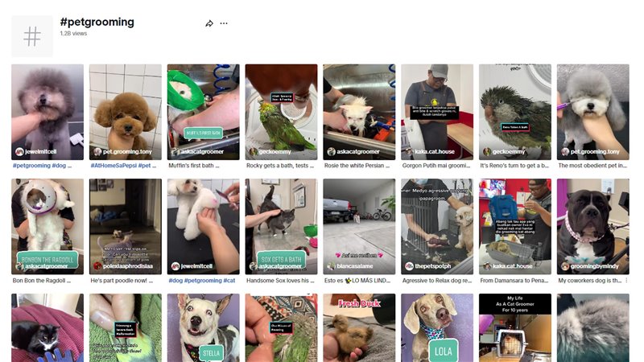Play the Fresh Duck video thumbnail
This screenshot has height=362, width=644.
[x=359, y=327]
